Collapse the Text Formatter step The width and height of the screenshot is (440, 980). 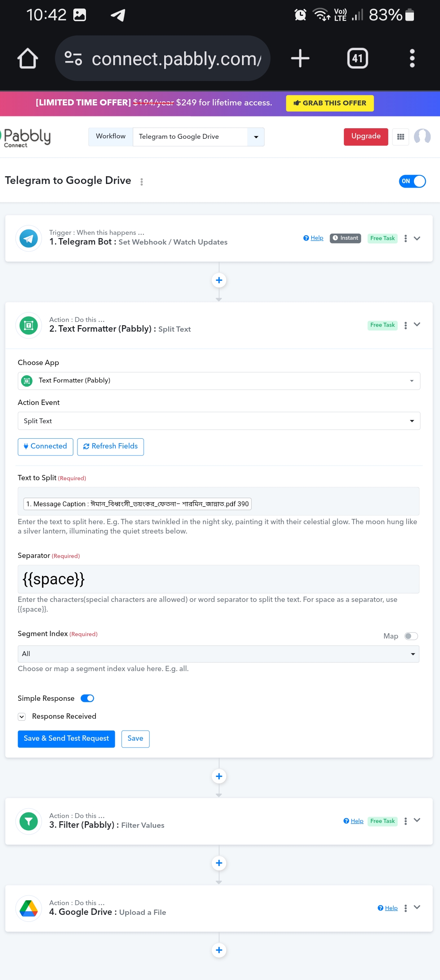[x=417, y=325]
